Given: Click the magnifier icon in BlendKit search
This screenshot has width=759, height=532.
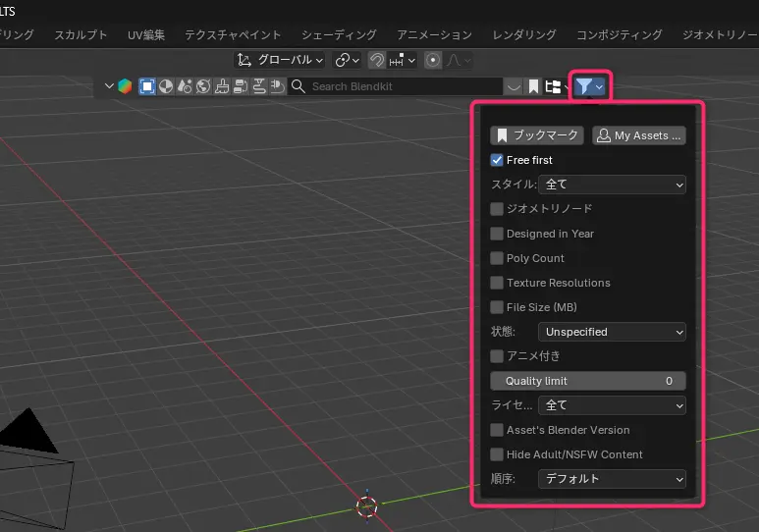Looking at the screenshot, I should (x=298, y=86).
